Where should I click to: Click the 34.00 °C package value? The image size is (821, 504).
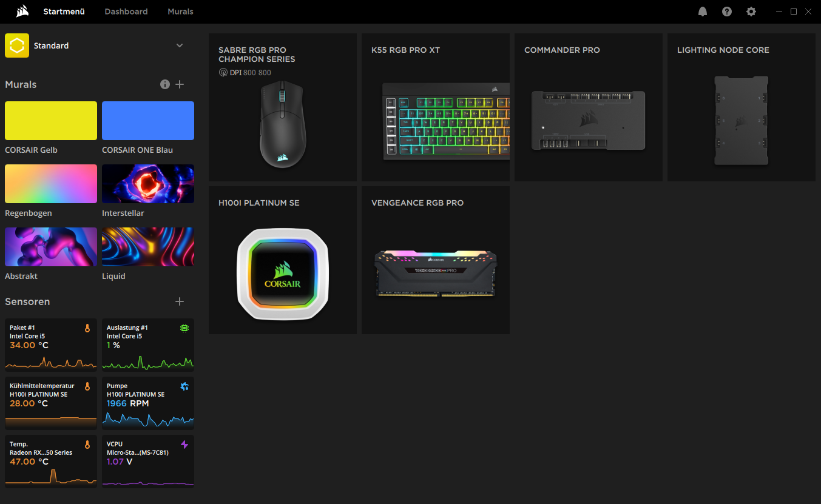[x=29, y=345]
